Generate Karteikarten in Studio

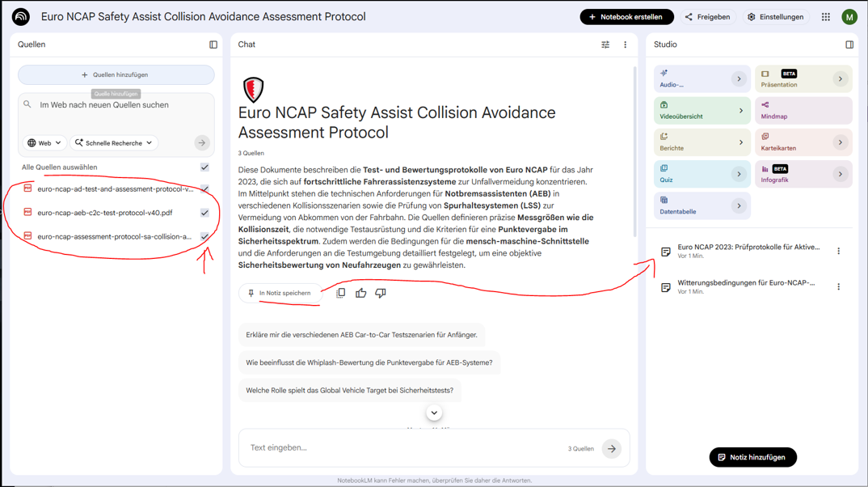click(803, 142)
